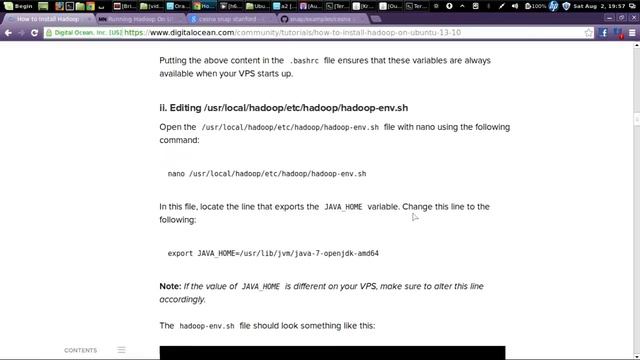Toggle the contents list hamburger icon
Screen dimensions: 640x360
click(x=121, y=350)
